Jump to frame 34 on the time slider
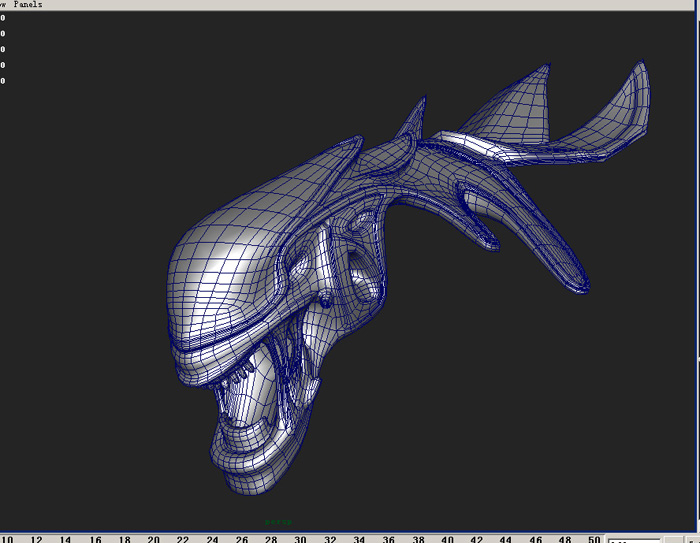Viewport: 700px width, 543px height. point(359,539)
